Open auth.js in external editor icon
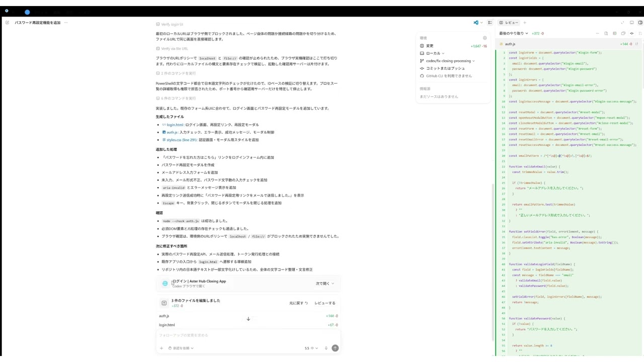644x362 pixels. click(x=636, y=44)
